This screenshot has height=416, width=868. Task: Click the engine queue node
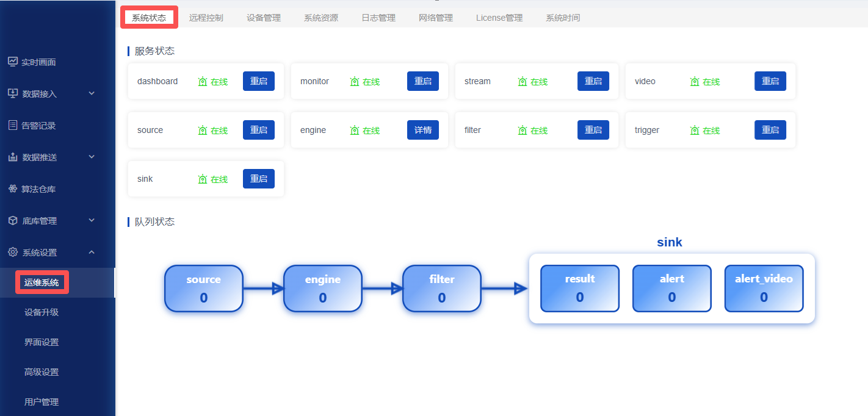point(323,289)
